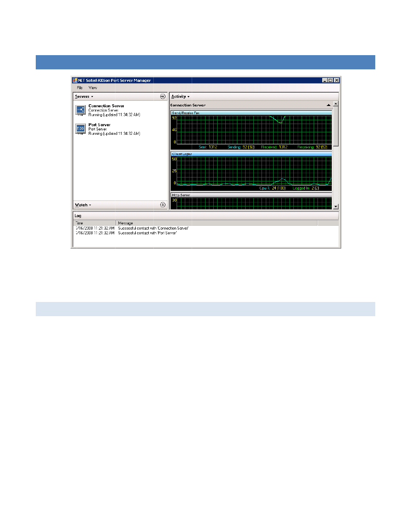Click the activity pane scroll up arrow
This screenshot has height=532, width=411.
pos(336,104)
